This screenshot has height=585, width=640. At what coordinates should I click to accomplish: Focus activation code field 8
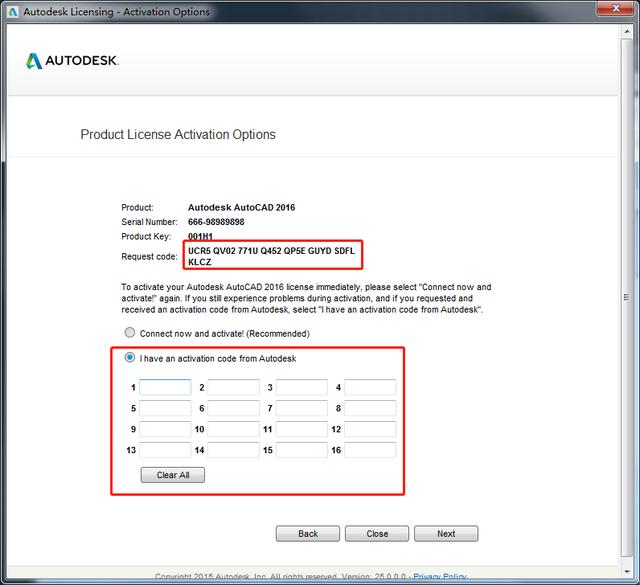point(370,408)
